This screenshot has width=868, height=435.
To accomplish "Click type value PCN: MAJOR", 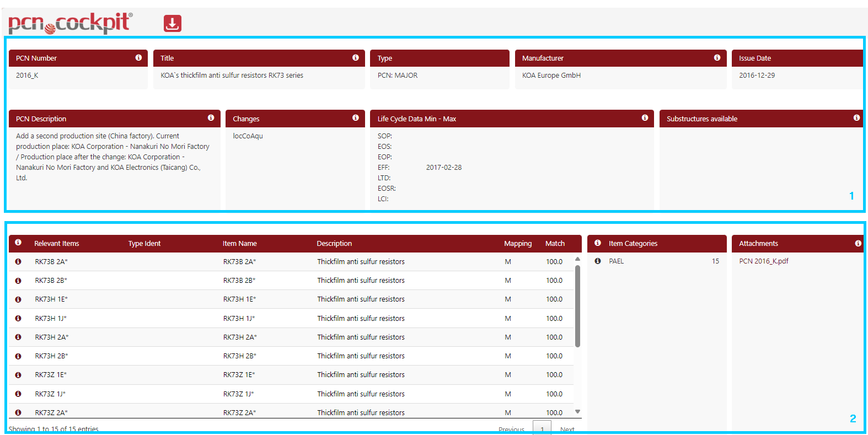I will [x=398, y=75].
